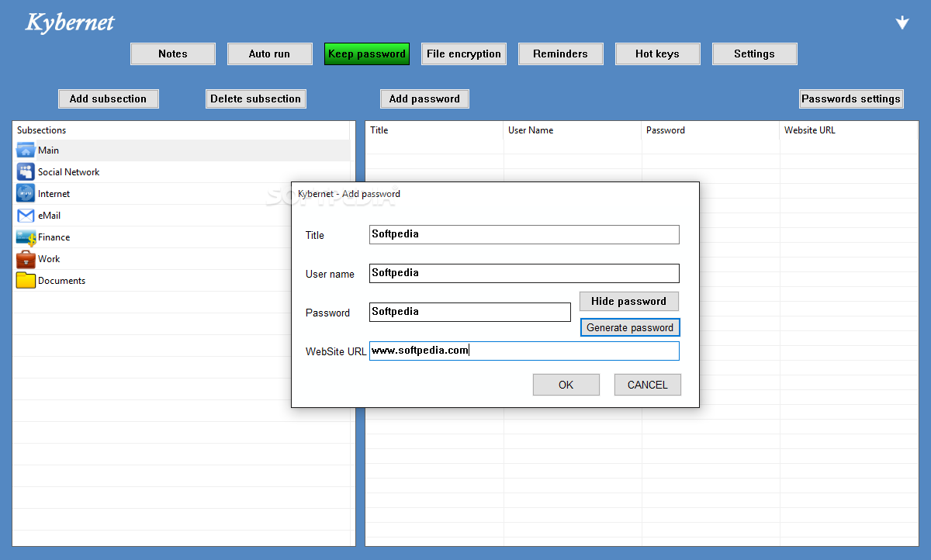Click the Social Network subsection icon
Image resolution: width=931 pixels, height=560 pixels.
pos(26,172)
